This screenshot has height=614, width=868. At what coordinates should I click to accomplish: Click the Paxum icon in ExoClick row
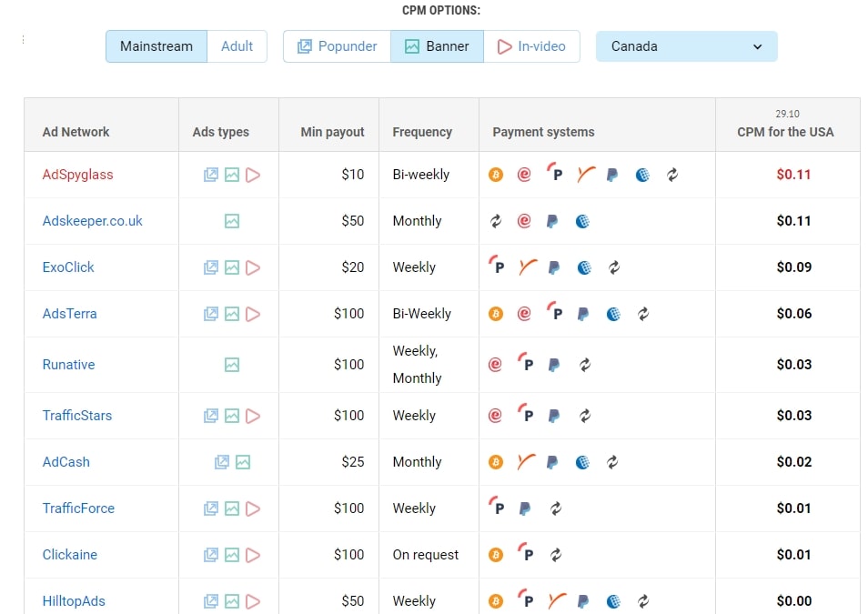pyautogui.click(x=497, y=266)
